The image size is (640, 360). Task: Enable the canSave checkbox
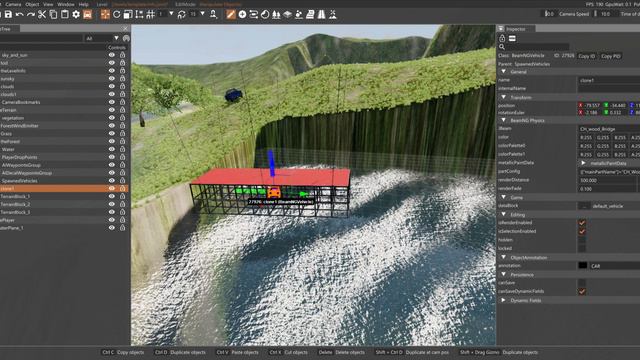pos(582,283)
